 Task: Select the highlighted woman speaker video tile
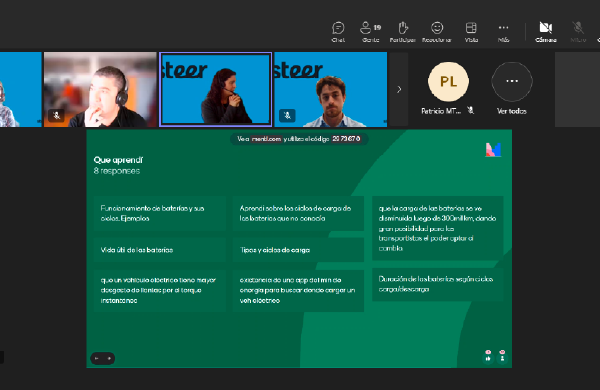tap(215, 89)
